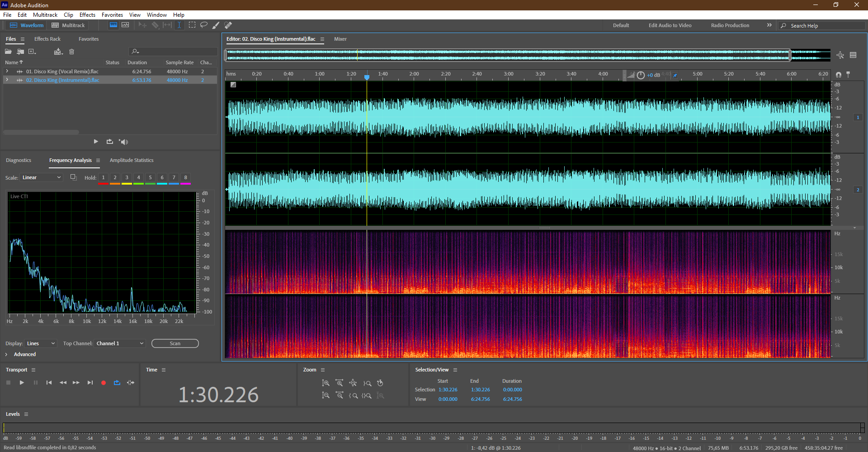Image resolution: width=868 pixels, height=452 pixels.
Task: Toggle Skip Selection button
Action: pos(131,383)
